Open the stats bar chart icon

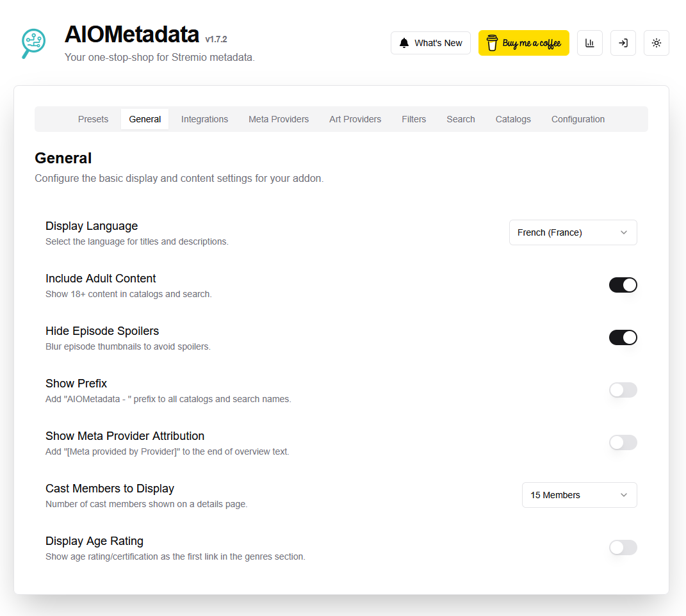coord(590,43)
